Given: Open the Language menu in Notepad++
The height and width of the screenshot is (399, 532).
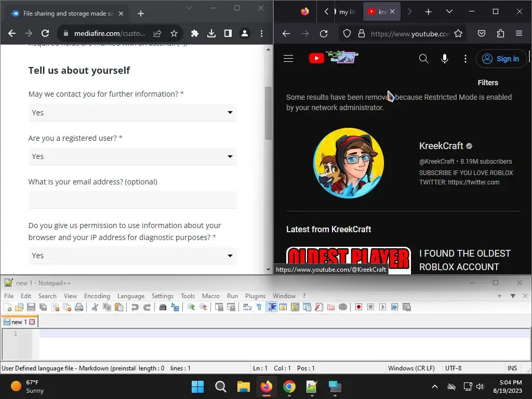Looking at the screenshot, I should pyautogui.click(x=130, y=296).
